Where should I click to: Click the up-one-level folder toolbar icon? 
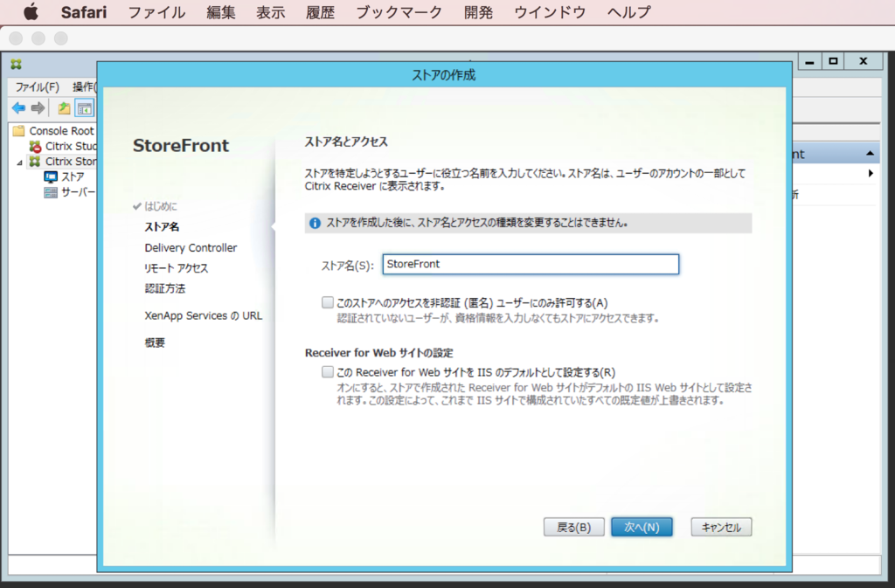click(x=64, y=107)
